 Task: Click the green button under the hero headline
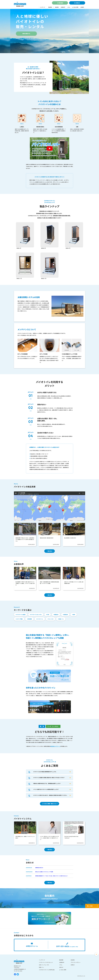(26, 33)
